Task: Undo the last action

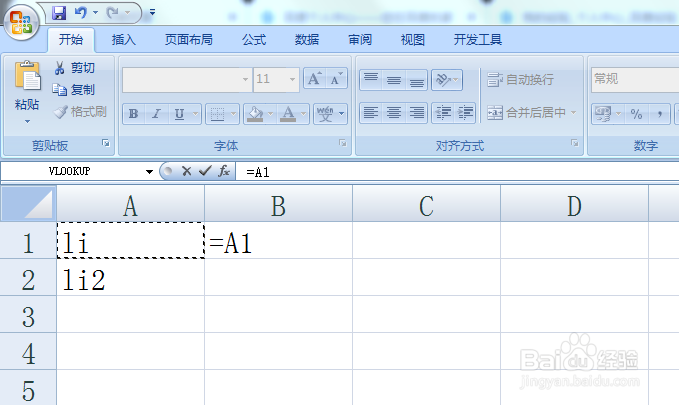Action: pyautogui.click(x=81, y=13)
